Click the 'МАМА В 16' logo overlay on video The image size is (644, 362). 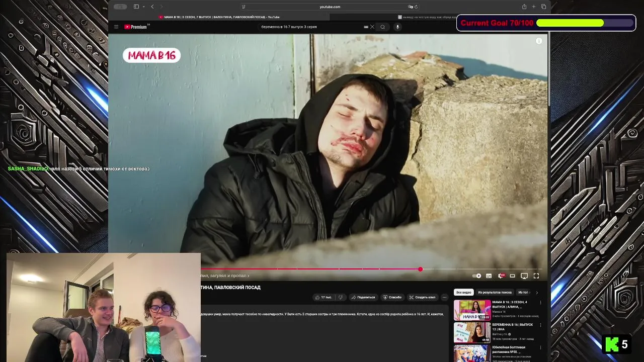[x=151, y=55]
